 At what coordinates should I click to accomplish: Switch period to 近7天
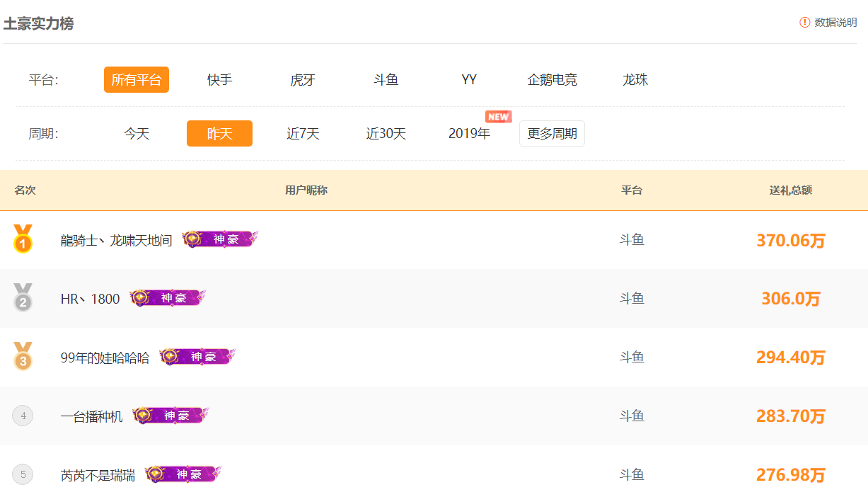(x=303, y=133)
